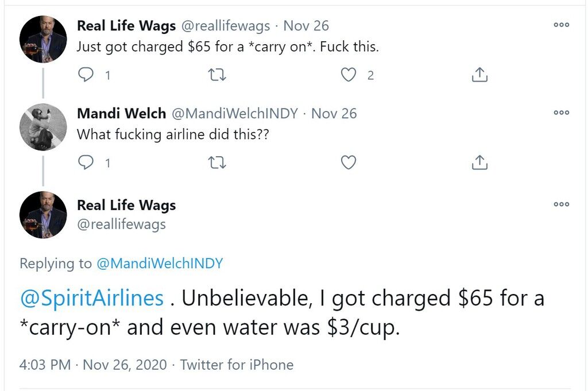
Task: Open the @reallifewags handle on main tweet
Action: click(x=121, y=224)
